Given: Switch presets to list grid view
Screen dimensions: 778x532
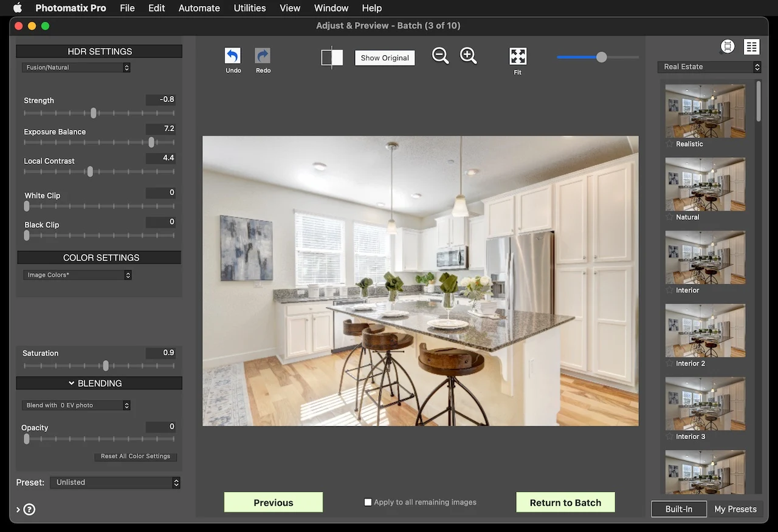Looking at the screenshot, I should pyautogui.click(x=752, y=47).
